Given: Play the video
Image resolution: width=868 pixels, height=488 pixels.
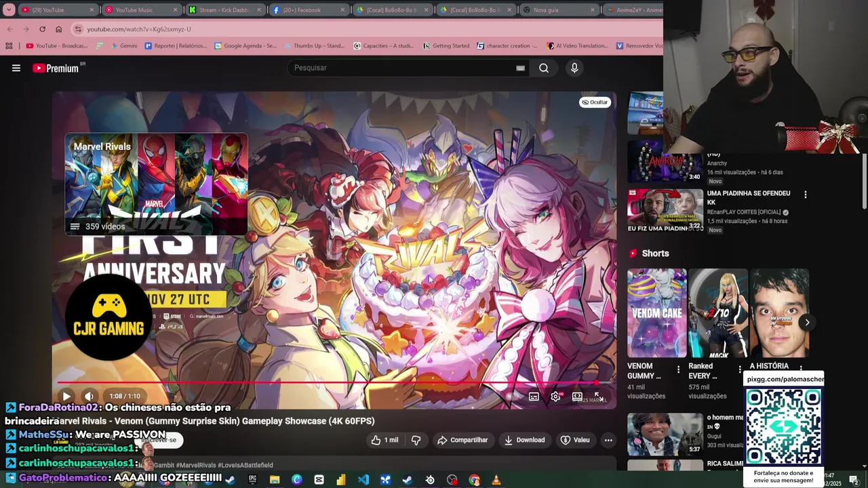Looking at the screenshot, I should point(66,396).
